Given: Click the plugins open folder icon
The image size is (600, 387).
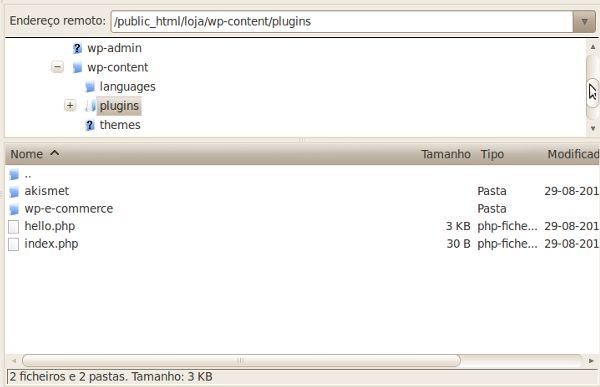Looking at the screenshot, I should (90, 106).
